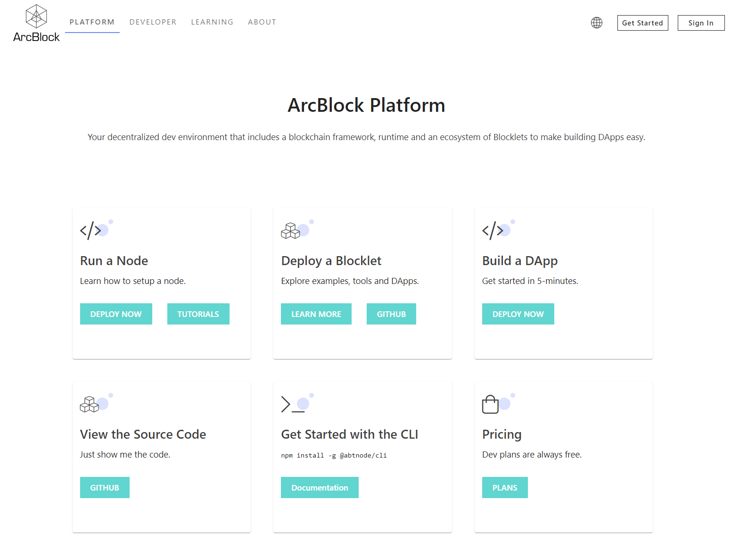Open the Learning menu item
This screenshot has height=550, width=756.
[212, 22]
